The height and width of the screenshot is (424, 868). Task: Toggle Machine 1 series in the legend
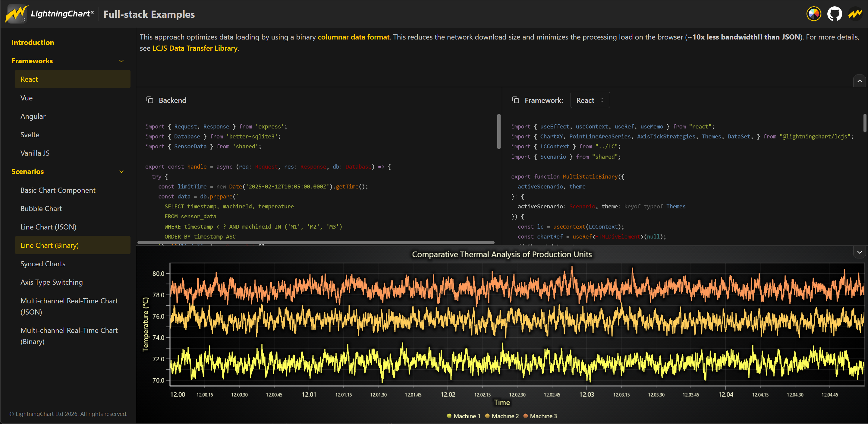(463, 416)
